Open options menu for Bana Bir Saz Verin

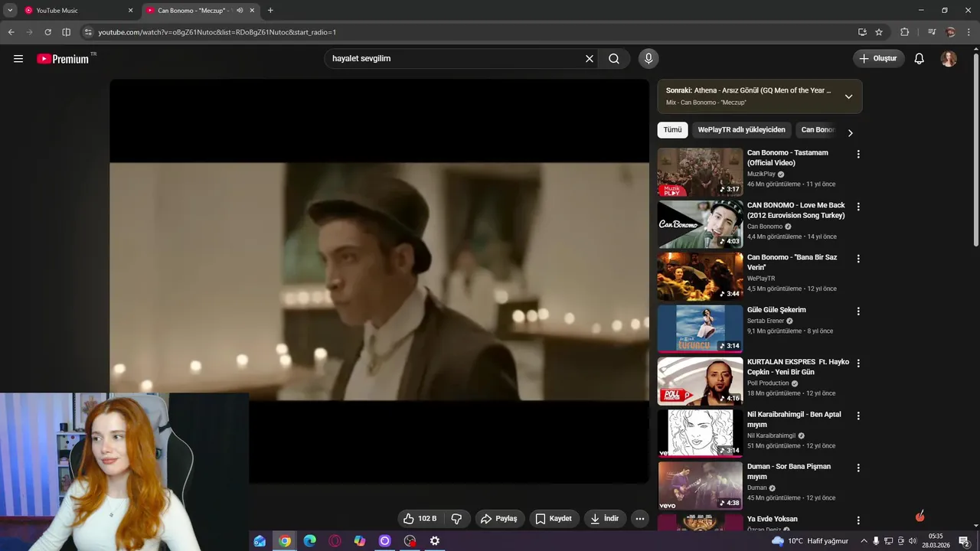click(x=858, y=259)
